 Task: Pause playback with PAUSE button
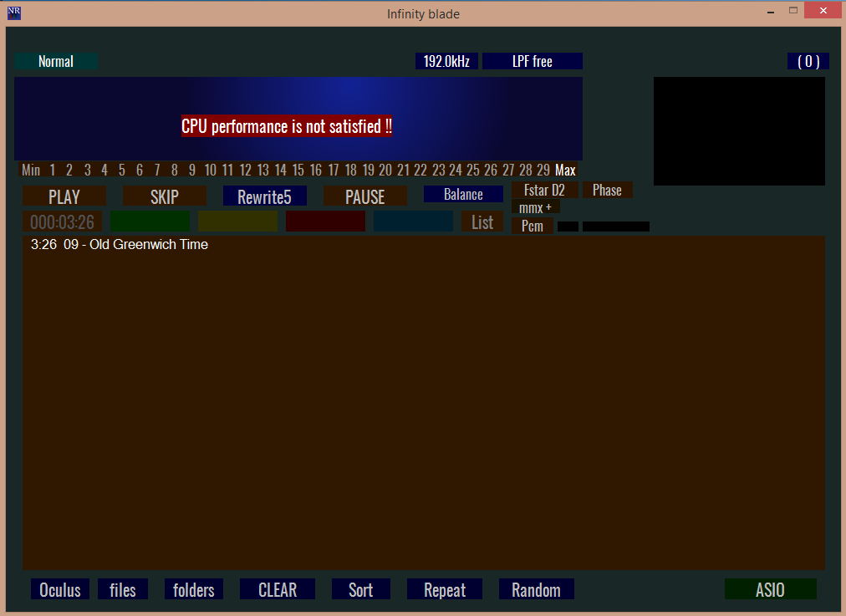click(365, 196)
